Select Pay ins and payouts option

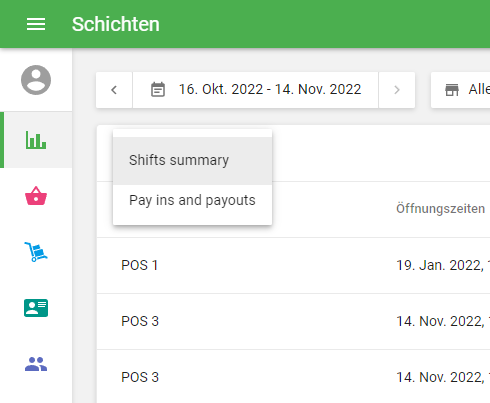point(193,201)
